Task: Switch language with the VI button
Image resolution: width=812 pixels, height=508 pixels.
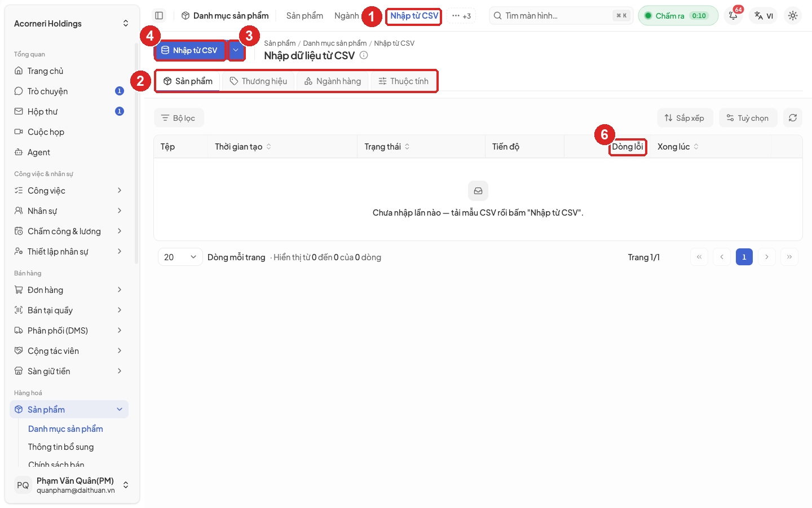Action: [x=764, y=16]
